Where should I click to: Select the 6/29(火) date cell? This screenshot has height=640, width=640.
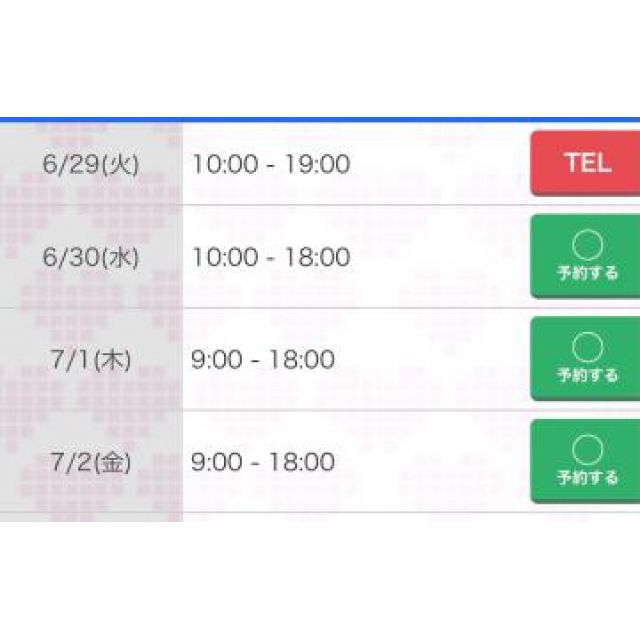91,163
